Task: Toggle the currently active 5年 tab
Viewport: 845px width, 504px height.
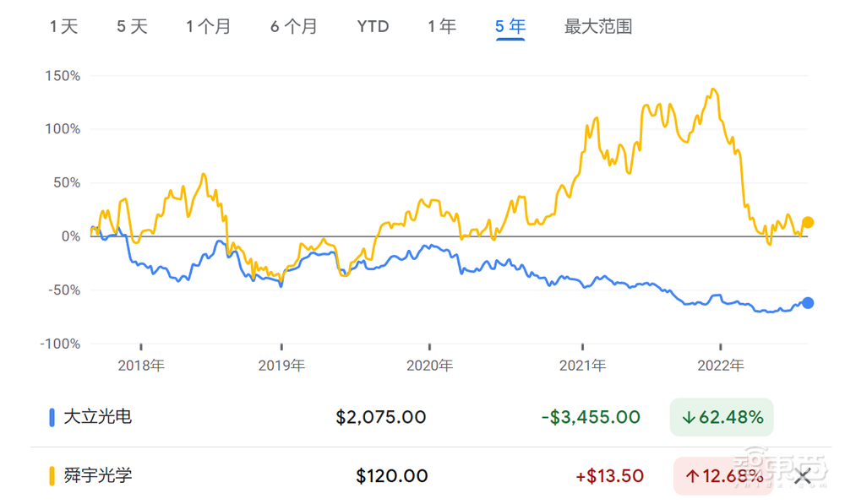Action: tap(510, 26)
